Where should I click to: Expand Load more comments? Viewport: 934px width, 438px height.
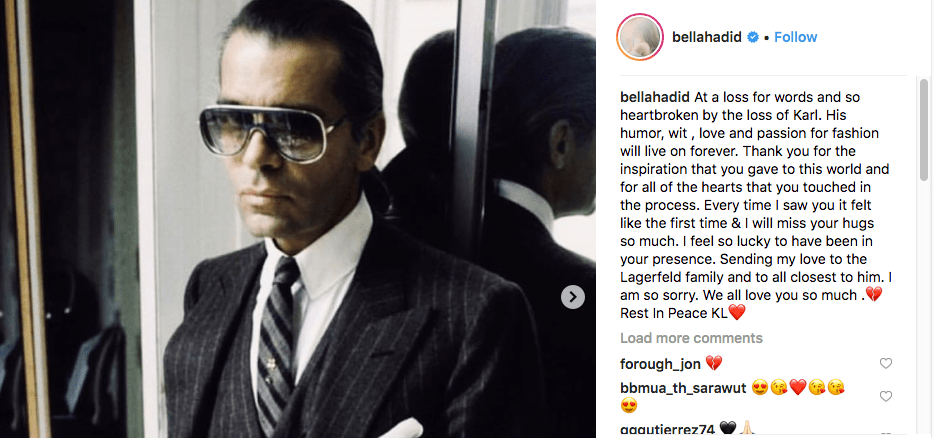[x=691, y=338]
